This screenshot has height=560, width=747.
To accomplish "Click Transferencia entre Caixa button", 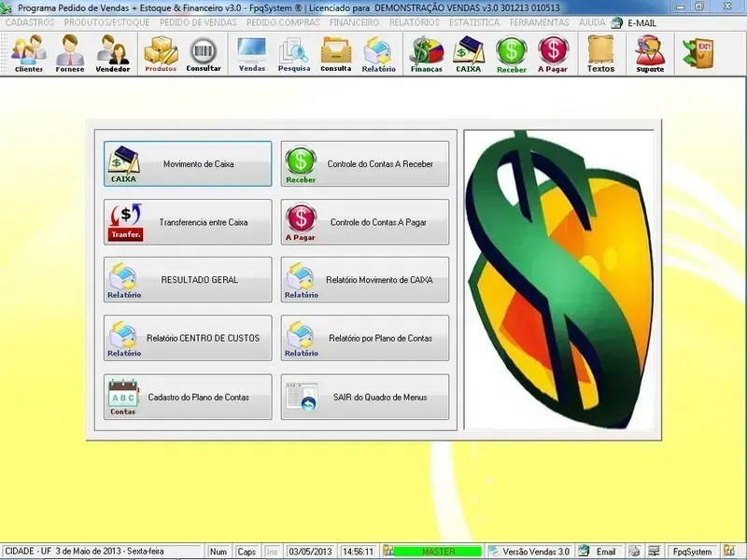I will (x=188, y=222).
